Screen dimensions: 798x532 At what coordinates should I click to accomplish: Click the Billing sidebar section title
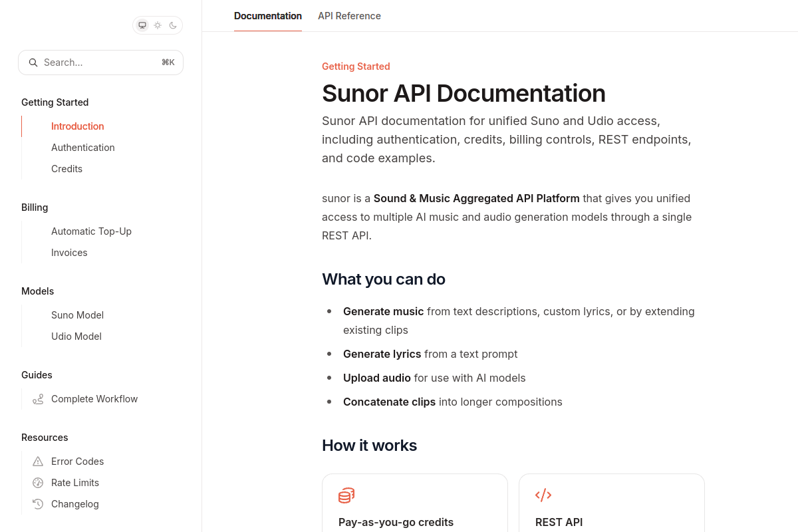pyautogui.click(x=35, y=207)
